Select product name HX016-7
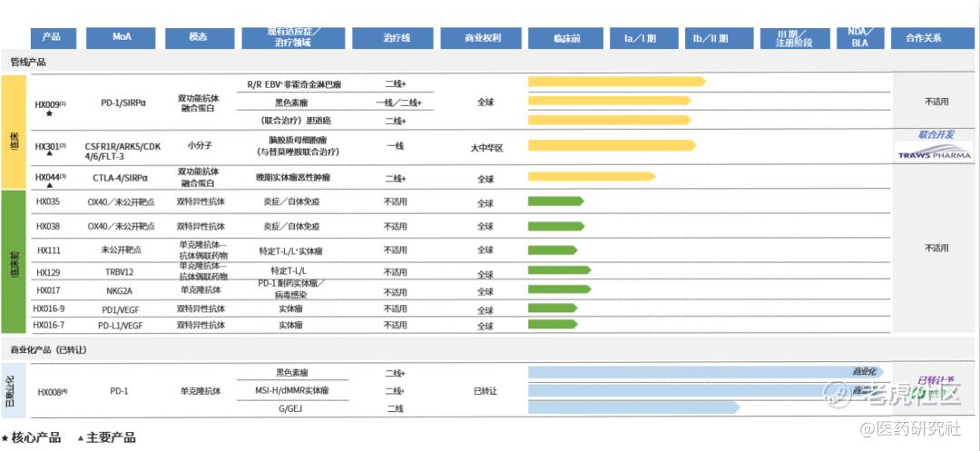 click(x=49, y=325)
